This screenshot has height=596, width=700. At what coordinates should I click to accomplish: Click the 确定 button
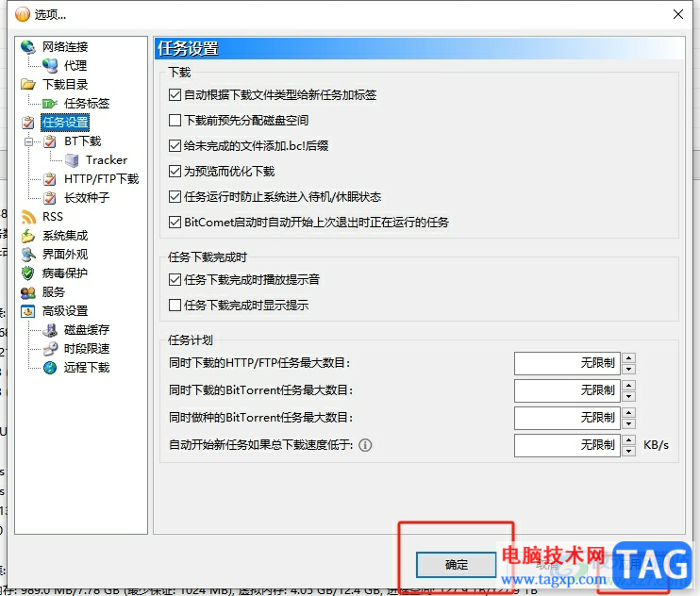457,565
